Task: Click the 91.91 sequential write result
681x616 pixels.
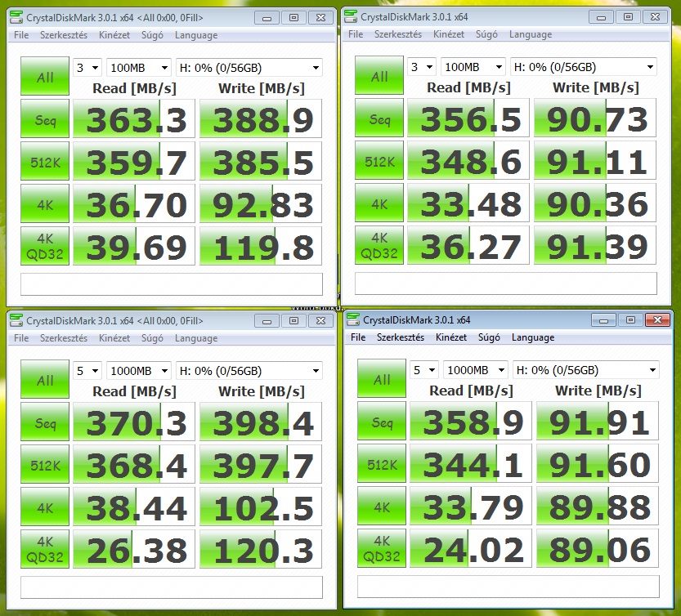Action: (x=598, y=421)
